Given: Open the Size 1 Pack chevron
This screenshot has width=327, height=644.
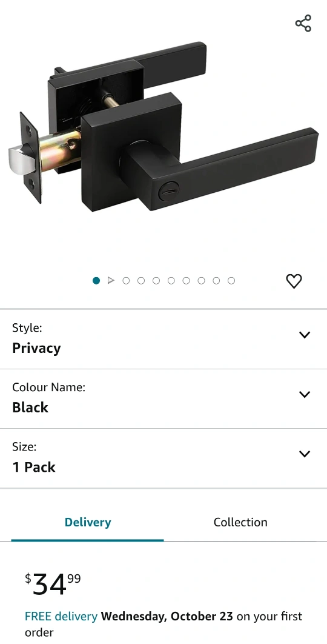Looking at the screenshot, I should pyautogui.click(x=305, y=454).
